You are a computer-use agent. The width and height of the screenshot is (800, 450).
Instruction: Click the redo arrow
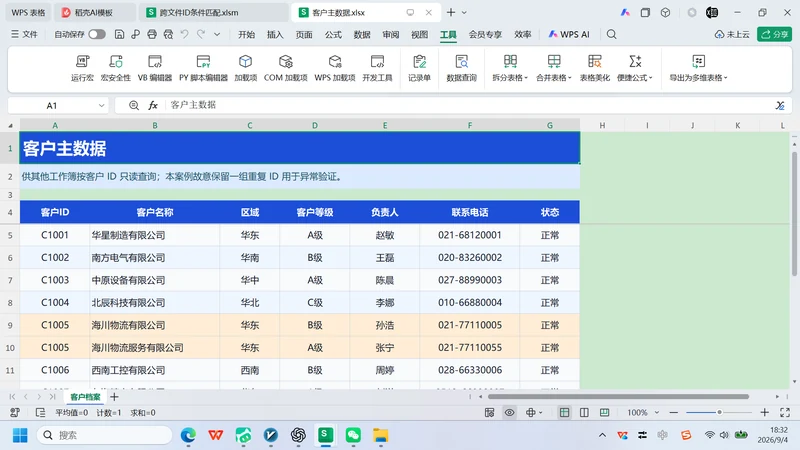coord(201,34)
